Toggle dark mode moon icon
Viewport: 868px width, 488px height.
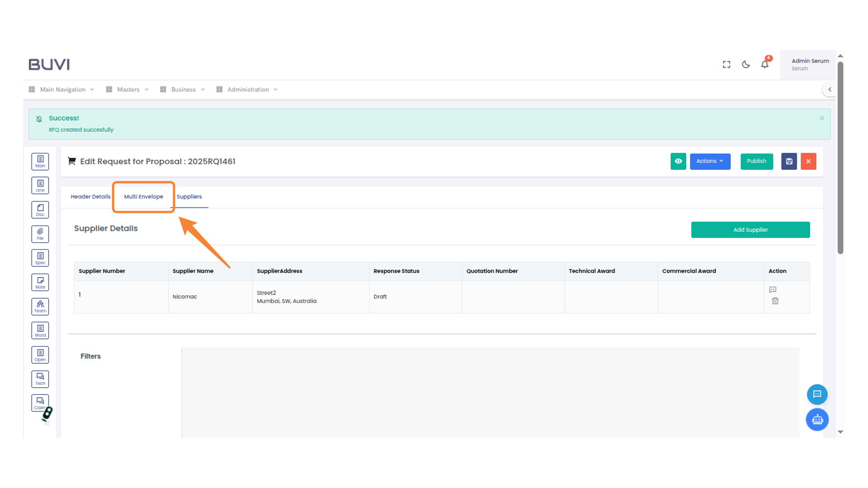pyautogui.click(x=746, y=65)
